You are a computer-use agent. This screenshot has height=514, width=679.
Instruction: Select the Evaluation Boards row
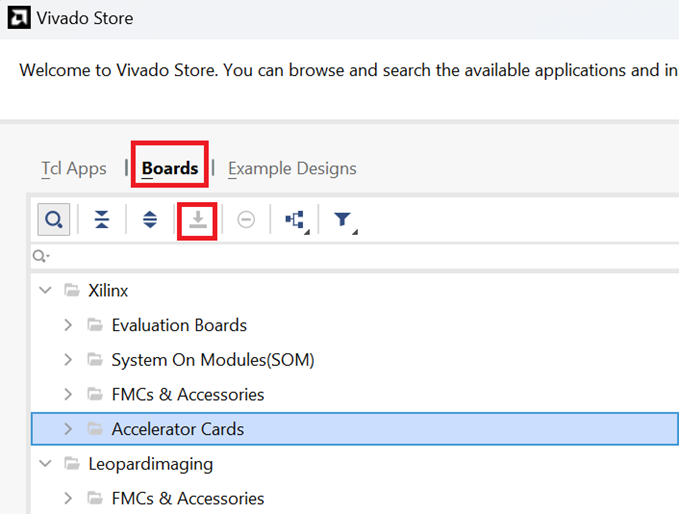click(355, 325)
